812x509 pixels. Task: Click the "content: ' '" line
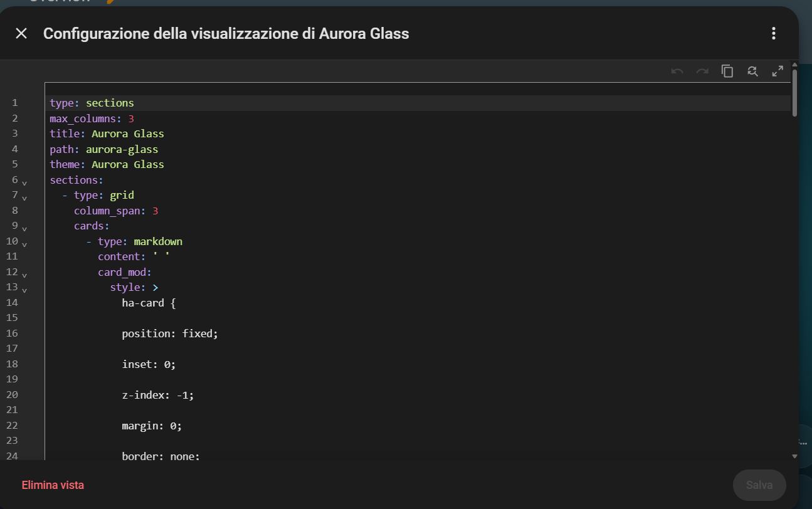coord(134,256)
